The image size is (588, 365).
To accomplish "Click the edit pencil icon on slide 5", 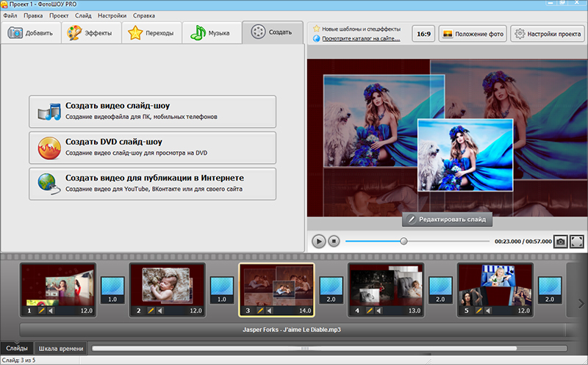I will [x=478, y=311].
